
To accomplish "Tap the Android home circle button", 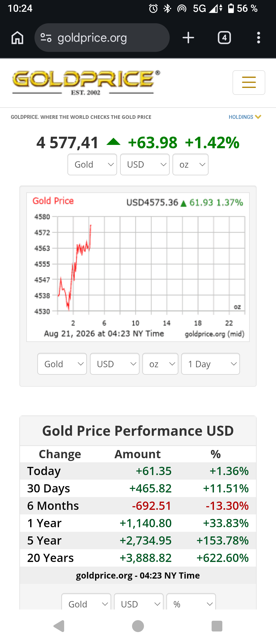I will pyautogui.click(x=138, y=626).
